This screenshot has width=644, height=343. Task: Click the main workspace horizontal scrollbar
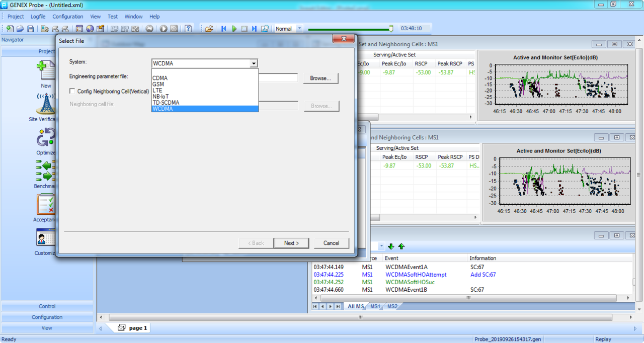(360, 317)
